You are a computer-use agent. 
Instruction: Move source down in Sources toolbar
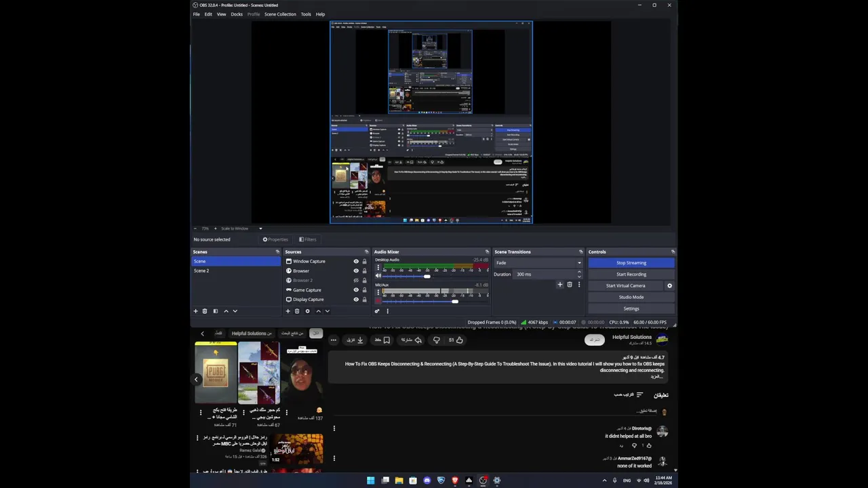[327, 311]
